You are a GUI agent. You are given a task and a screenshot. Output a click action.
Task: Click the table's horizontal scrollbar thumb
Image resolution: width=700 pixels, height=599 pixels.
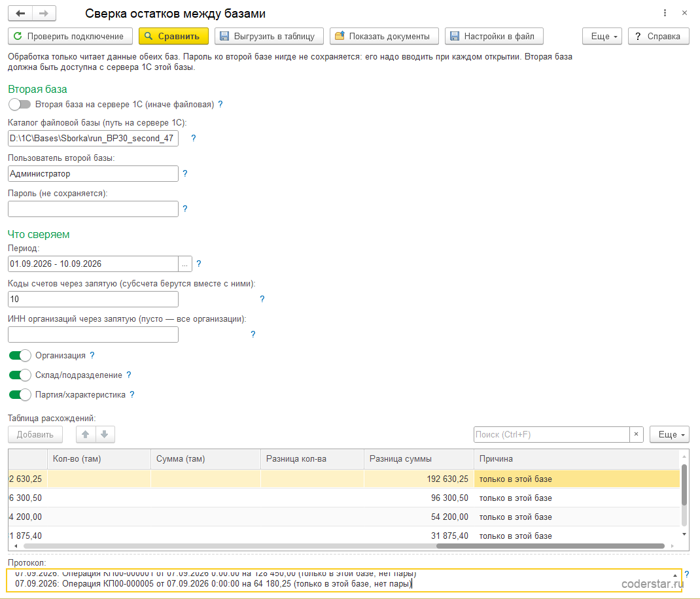(x=550, y=546)
